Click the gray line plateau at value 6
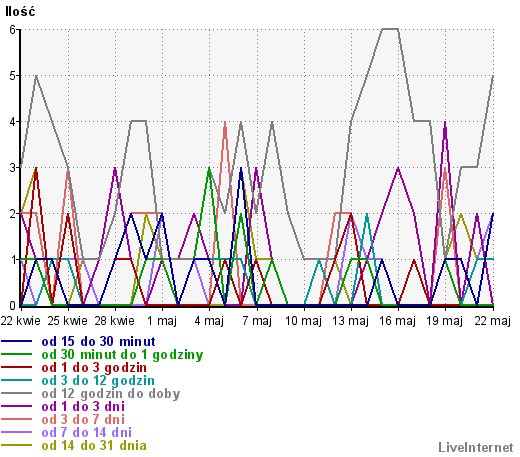The width and height of the screenshot is (520, 457). (x=390, y=29)
